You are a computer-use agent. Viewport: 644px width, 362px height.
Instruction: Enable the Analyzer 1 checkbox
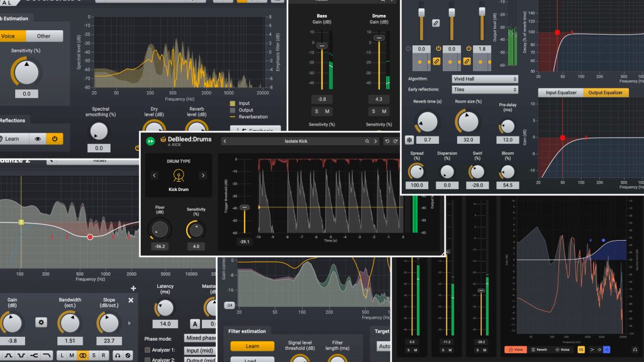pos(148,350)
